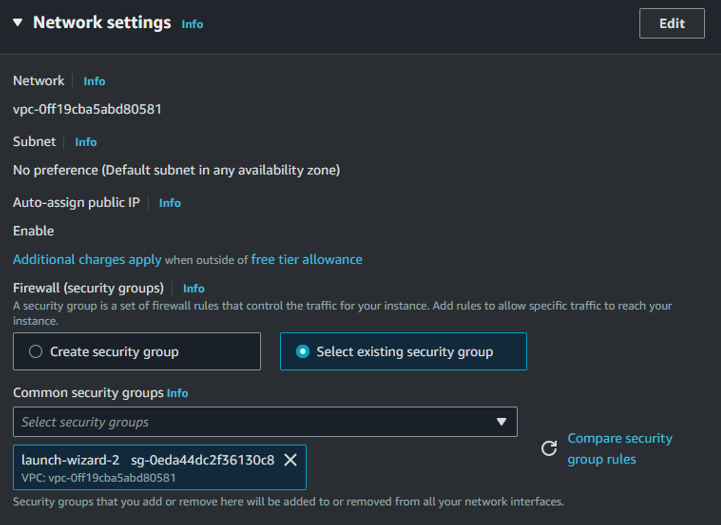
Task: Click the Edit button
Action: tap(671, 23)
